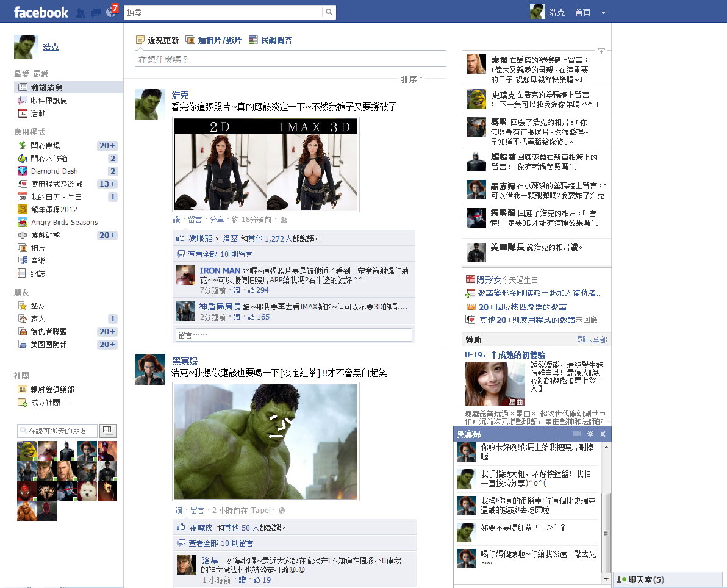Open 20+ 個反核四聯盟的邀請
This screenshot has height=588, width=727.
pyautogui.click(x=523, y=307)
